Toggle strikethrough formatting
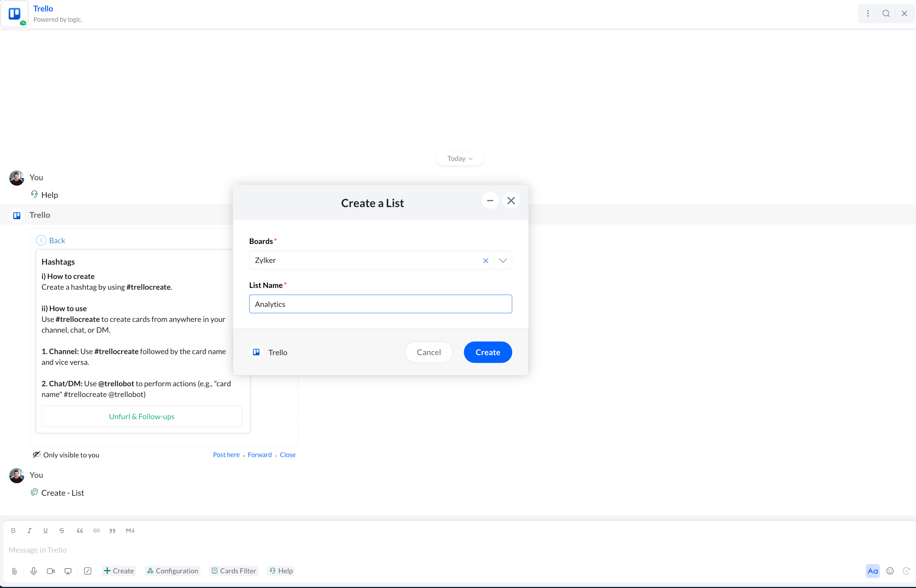This screenshot has height=588, width=916. point(62,531)
